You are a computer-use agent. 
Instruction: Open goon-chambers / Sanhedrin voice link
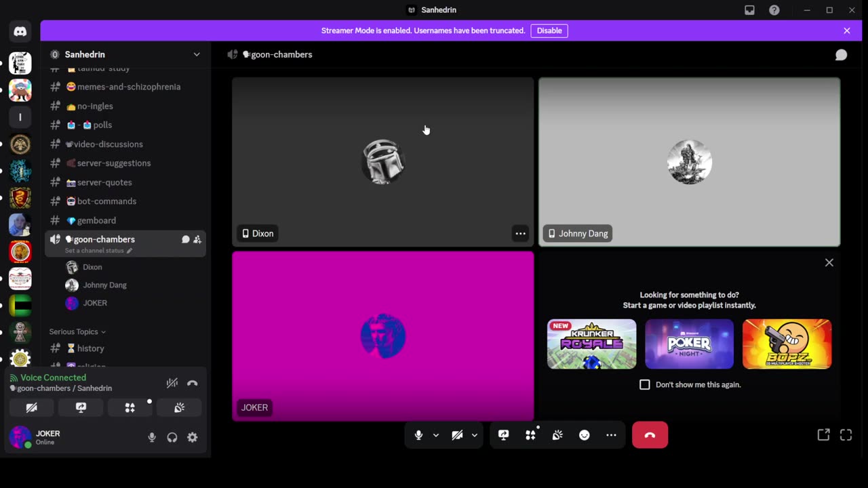click(61, 388)
